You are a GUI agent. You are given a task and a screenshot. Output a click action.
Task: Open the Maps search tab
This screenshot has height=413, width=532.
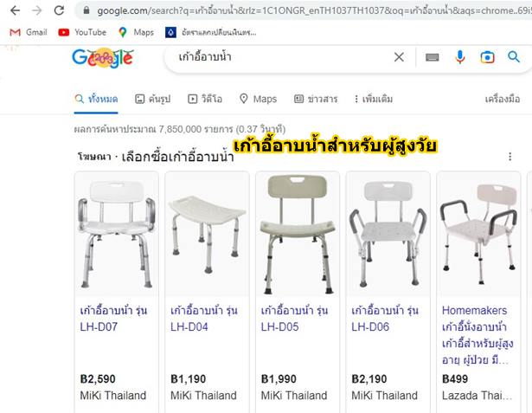tap(258, 99)
